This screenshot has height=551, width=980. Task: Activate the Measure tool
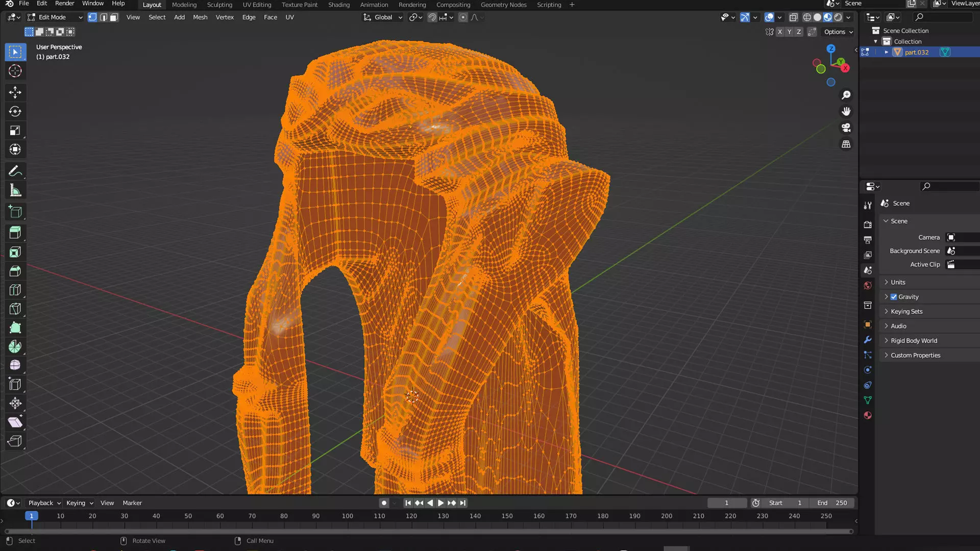[x=15, y=191]
